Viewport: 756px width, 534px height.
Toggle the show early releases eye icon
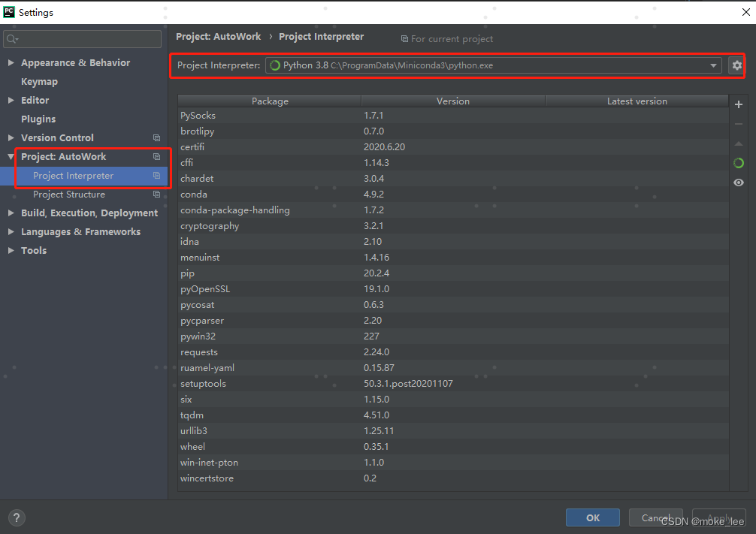[x=738, y=183]
